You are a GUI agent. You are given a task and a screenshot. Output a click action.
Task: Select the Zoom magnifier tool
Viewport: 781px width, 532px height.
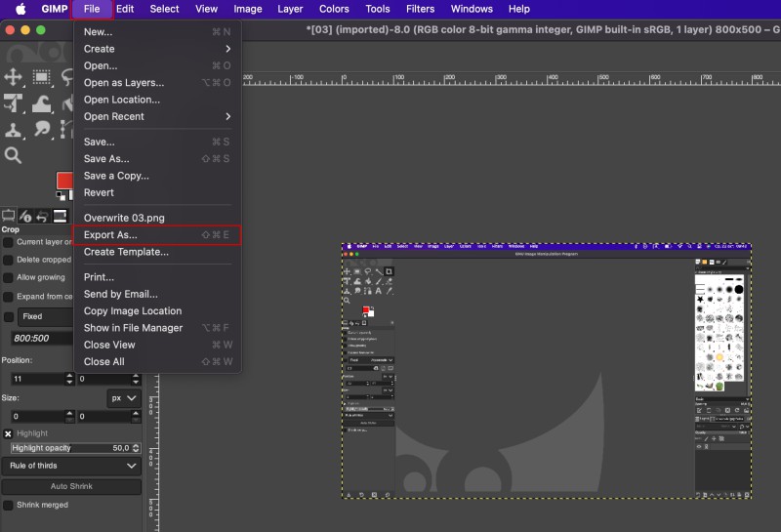click(13, 155)
